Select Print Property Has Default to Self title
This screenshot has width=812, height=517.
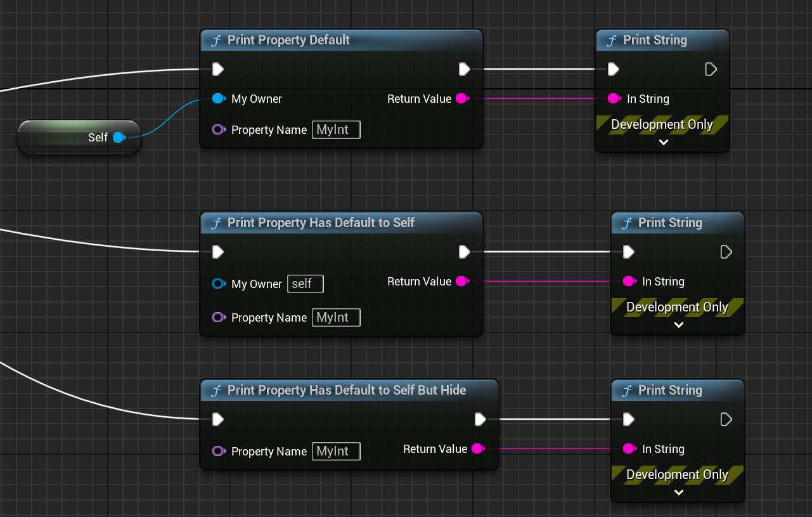(321, 223)
